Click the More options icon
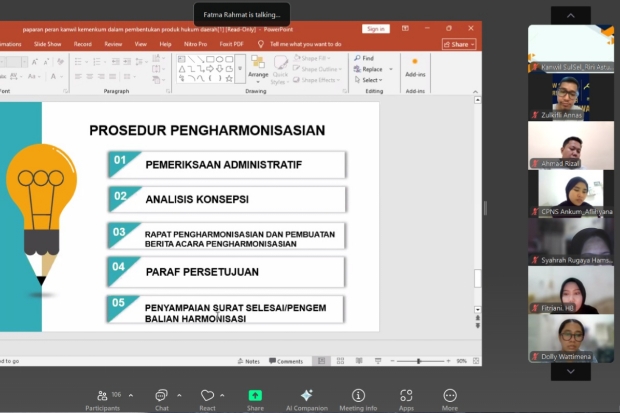Screen dimensions: 620x413 [450, 396]
